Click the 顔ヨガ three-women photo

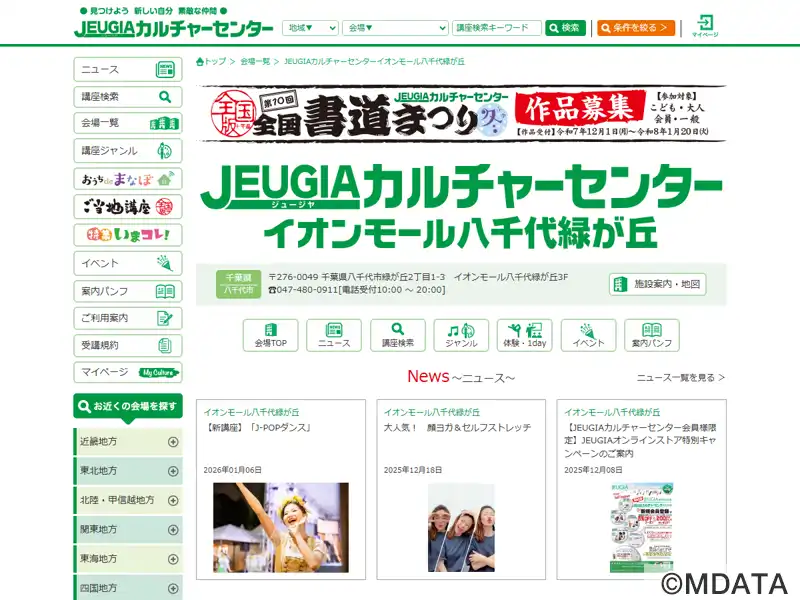click(461, 528)
